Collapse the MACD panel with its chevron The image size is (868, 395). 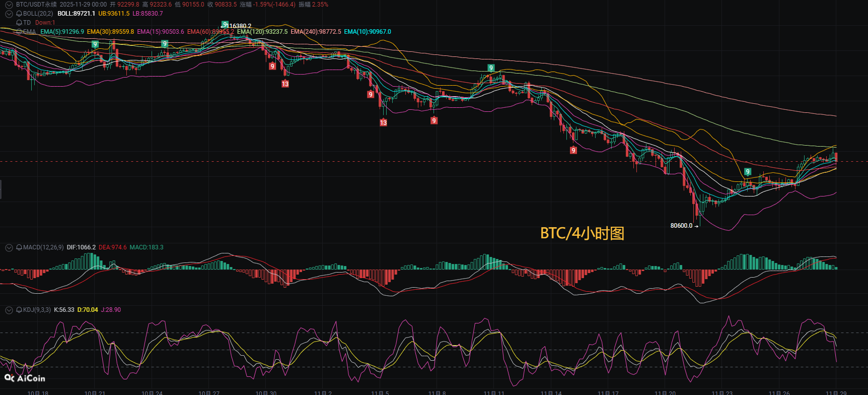pos(9,247)
